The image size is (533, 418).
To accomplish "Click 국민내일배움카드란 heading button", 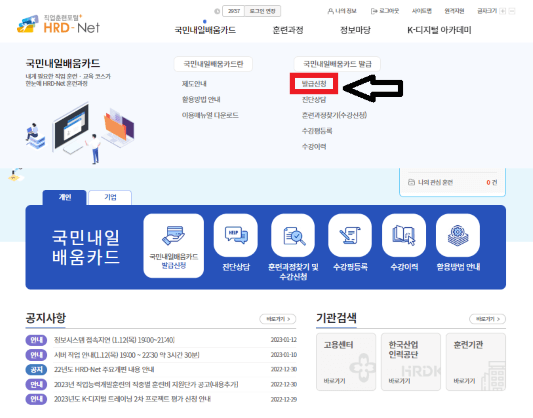I will click(213, 64).
